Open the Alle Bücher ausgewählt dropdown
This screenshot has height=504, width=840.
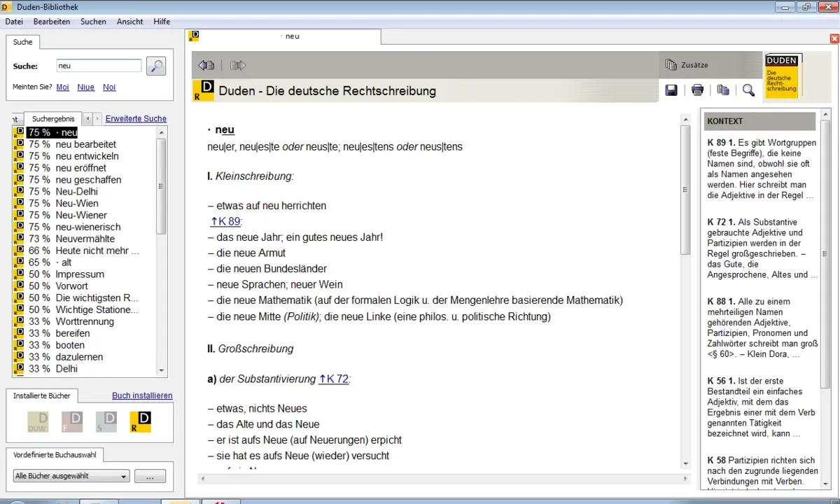[x=71, y=476]
